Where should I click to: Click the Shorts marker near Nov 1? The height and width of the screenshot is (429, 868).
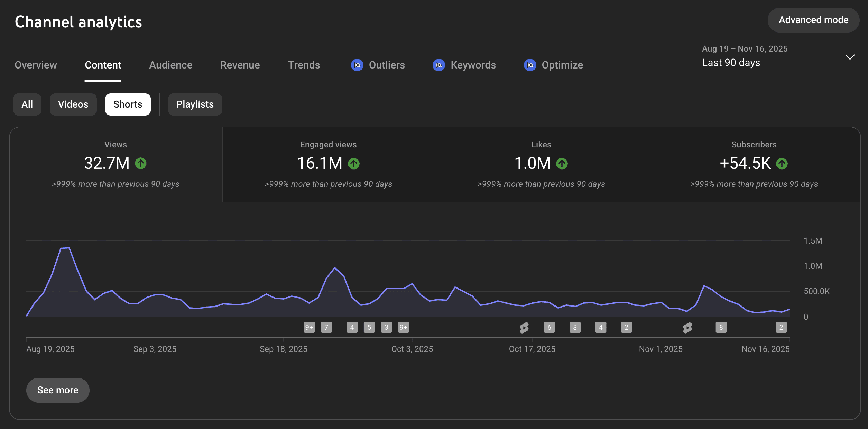pyautogui.click(x=687, y=328)
